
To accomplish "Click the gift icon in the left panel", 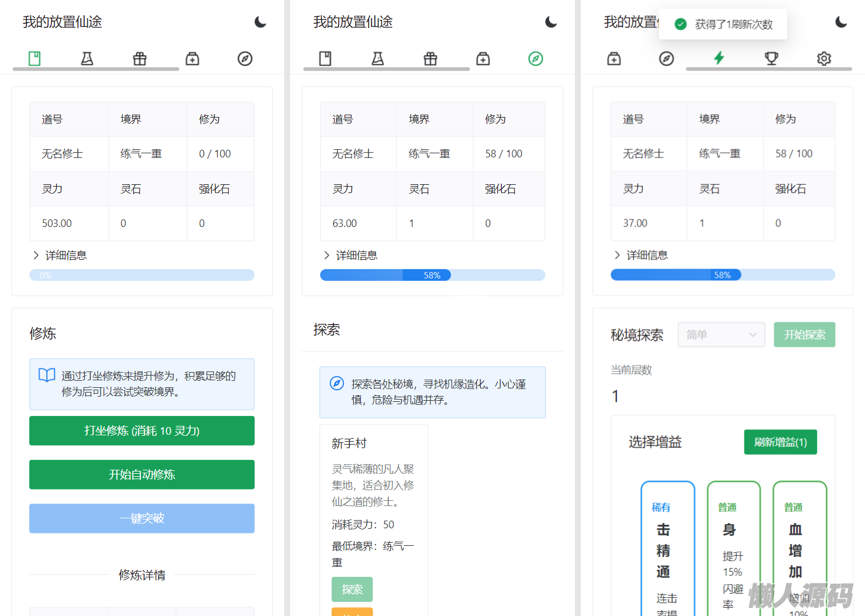I will [140, 58].
